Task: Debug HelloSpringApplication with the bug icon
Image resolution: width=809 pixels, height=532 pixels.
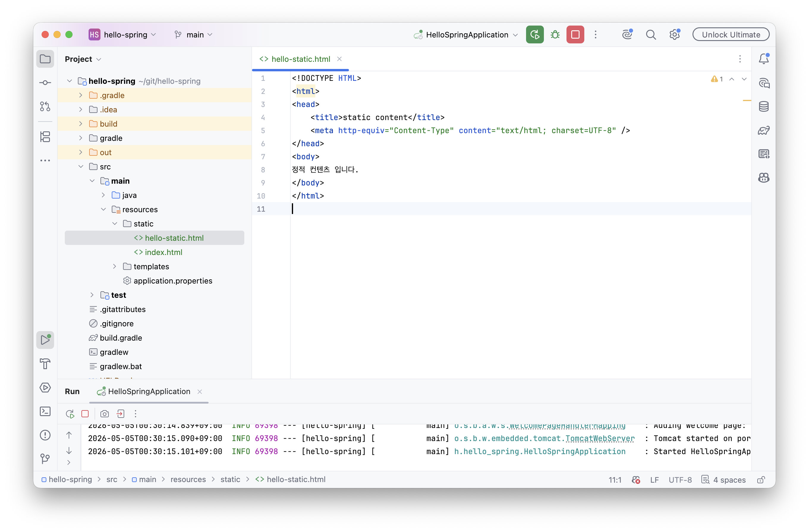Action: tap(555, 34)
